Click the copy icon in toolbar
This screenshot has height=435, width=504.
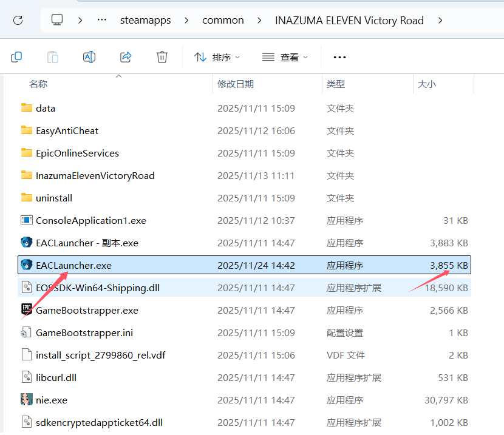pyautogui.click(x=16, y=57)
